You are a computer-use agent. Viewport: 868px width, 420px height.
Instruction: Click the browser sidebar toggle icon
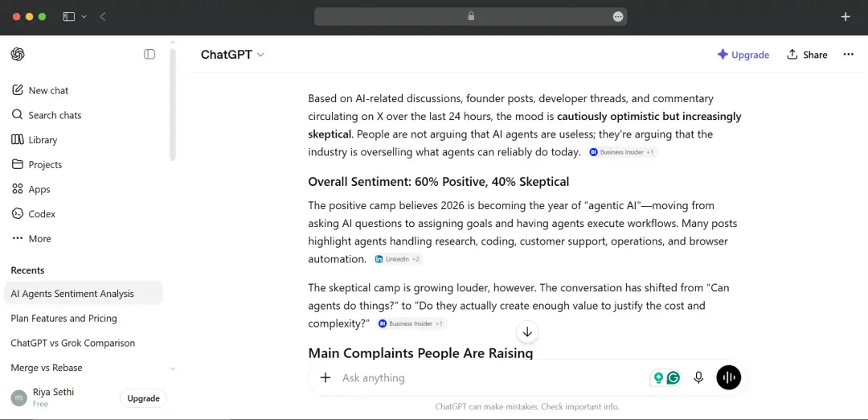tap(68, 17)
